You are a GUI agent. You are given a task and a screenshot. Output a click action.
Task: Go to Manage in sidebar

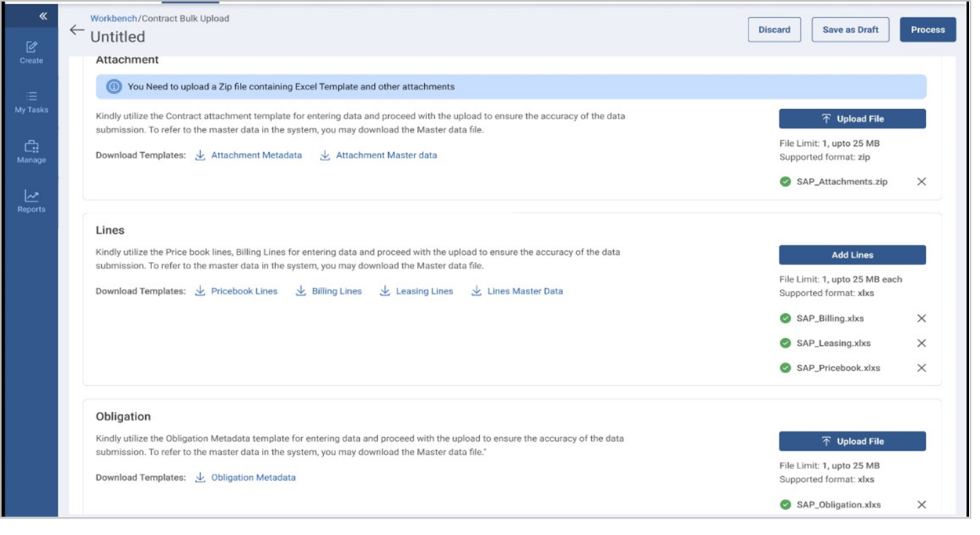31,151
